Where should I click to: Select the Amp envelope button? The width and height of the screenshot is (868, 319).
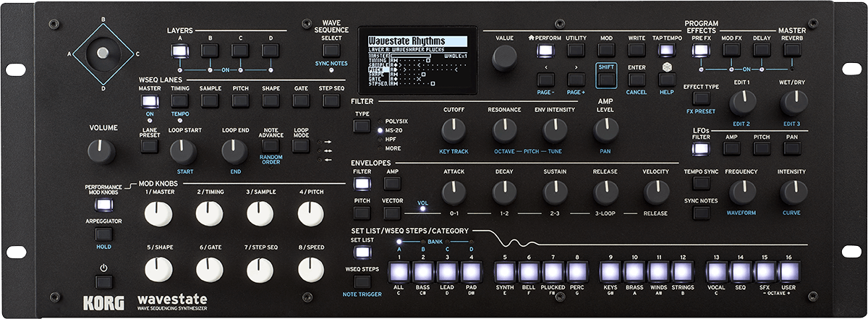point(392,183)
